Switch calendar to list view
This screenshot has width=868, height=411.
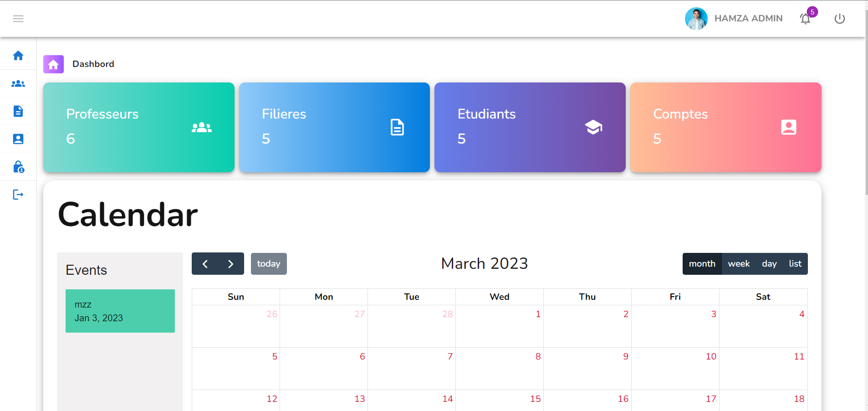tap(795, 263)
